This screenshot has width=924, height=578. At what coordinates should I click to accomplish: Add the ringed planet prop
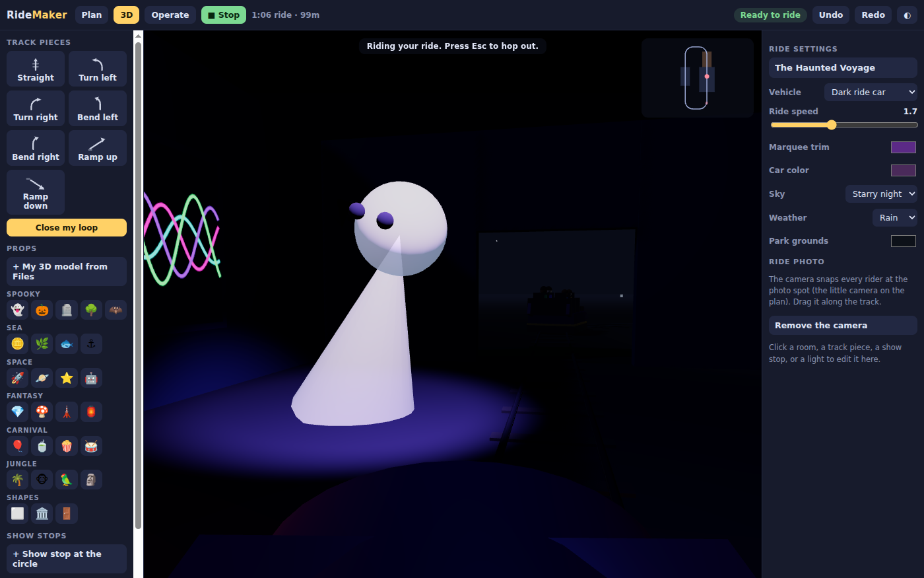pos(42,378)
